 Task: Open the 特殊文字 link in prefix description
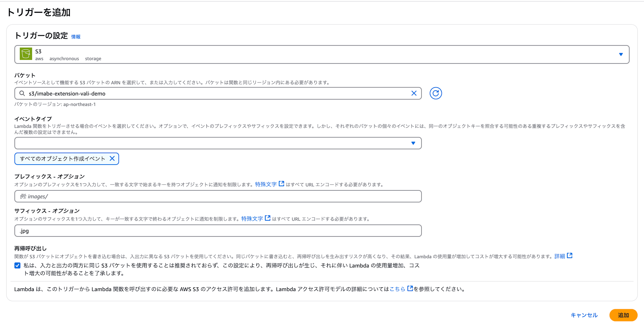coord(266,184)
